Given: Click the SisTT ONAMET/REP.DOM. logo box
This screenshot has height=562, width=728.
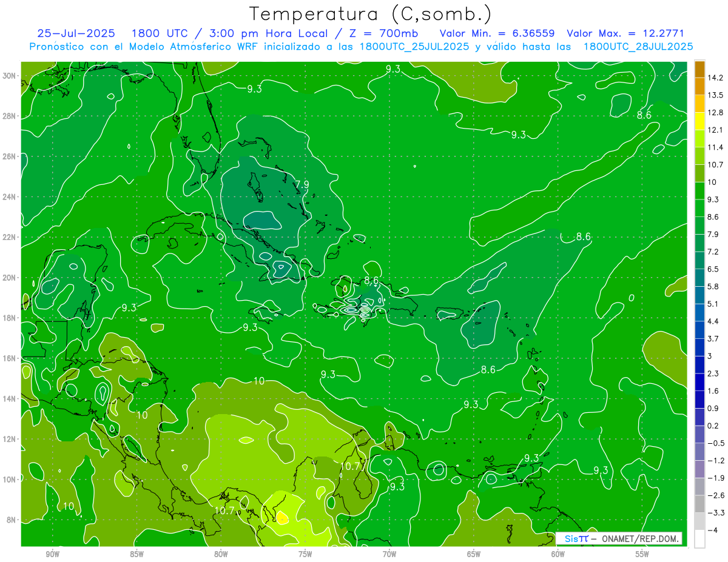Looking at the screenshot, I should click(x=619, y=538).
